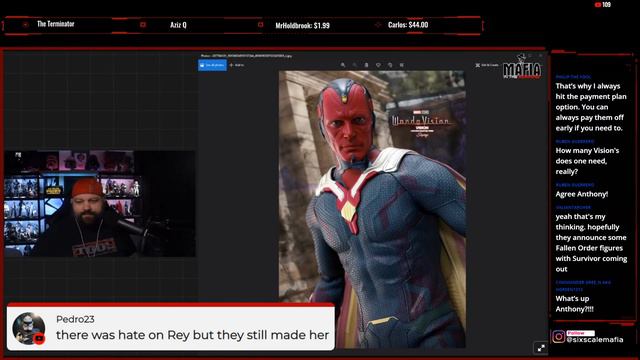Viewport: 640px width, 360px height.
Task: Click the streamer webcam video feed
Action: [100, 204]
